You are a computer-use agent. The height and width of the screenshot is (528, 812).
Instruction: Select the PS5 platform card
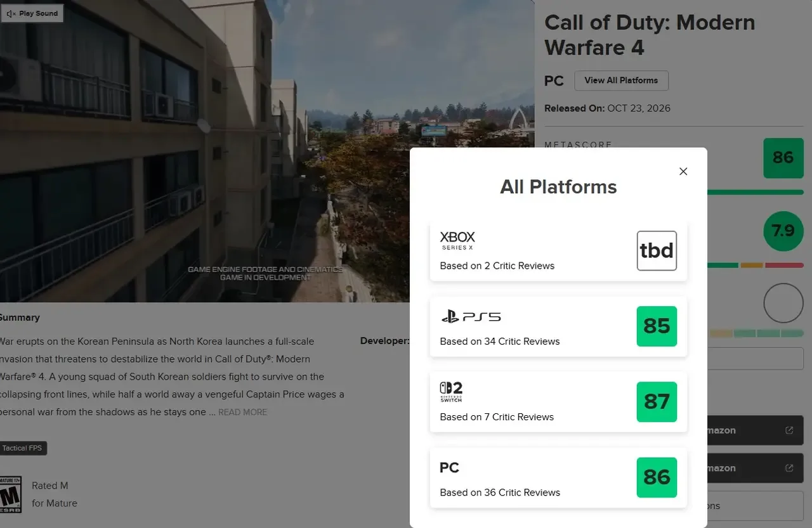(558, 326)
